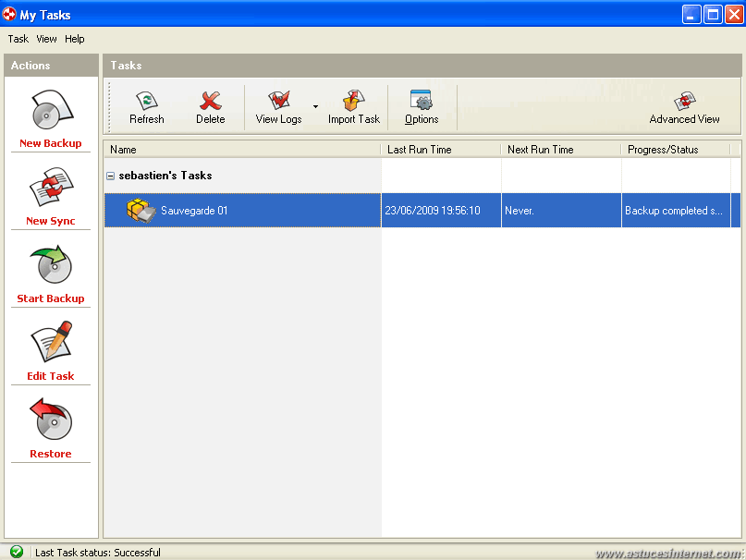Switch to Advanced View
Image resolution: width=746 pixels, height=560 pixels.
tap(684, 108)
